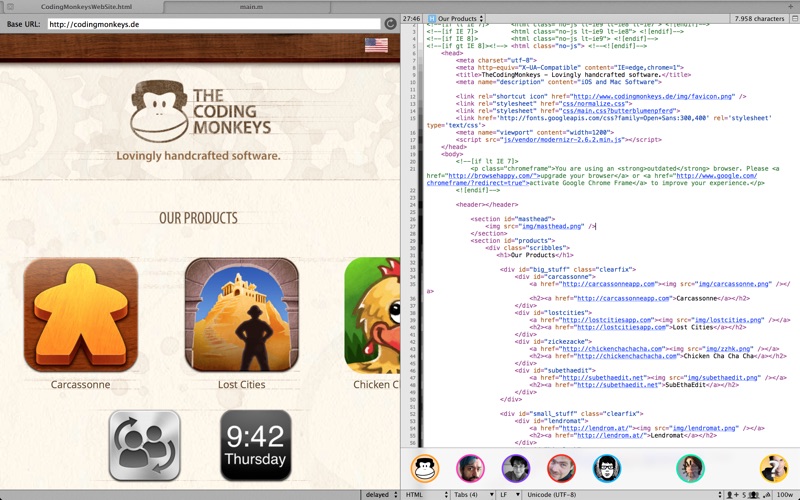Click the Carcassonne label link
Image resolution: width=800 pixels, height=500 pixels.
tap(80, 385)
